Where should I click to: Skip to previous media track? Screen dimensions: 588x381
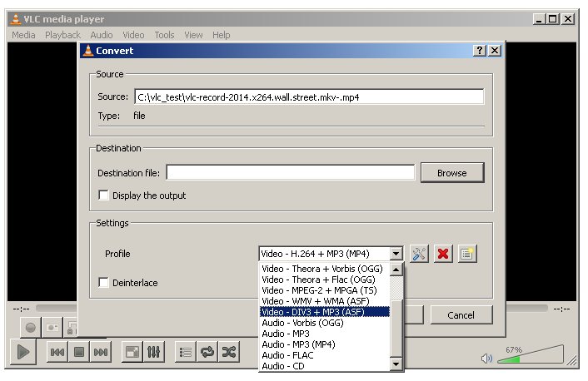57,352
